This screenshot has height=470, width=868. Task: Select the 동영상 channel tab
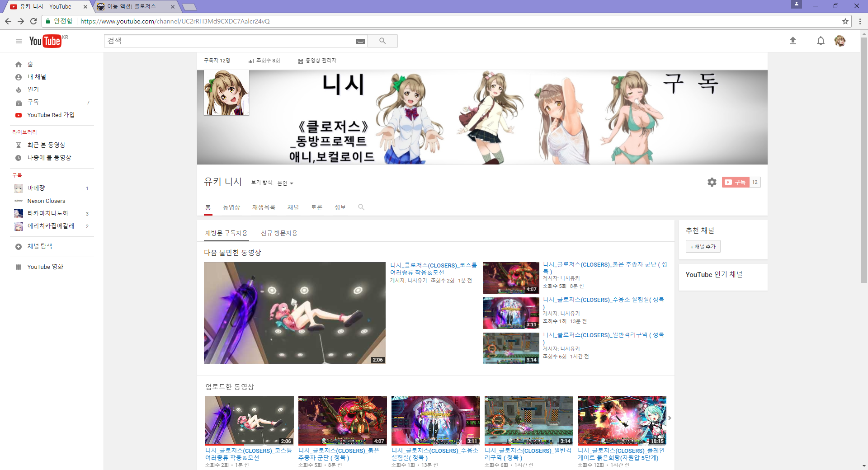coord(231,207)
